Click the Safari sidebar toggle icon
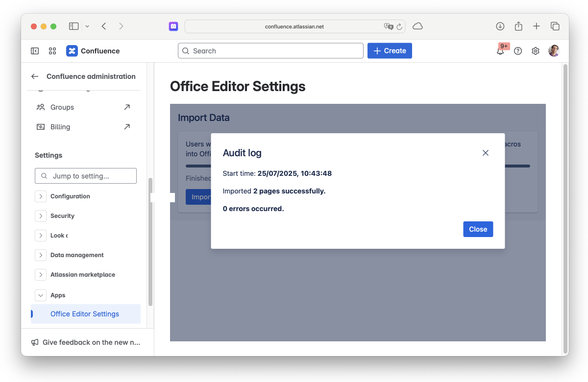The height and width of the screenshot is (382, 588). click(x=74, y=26)
